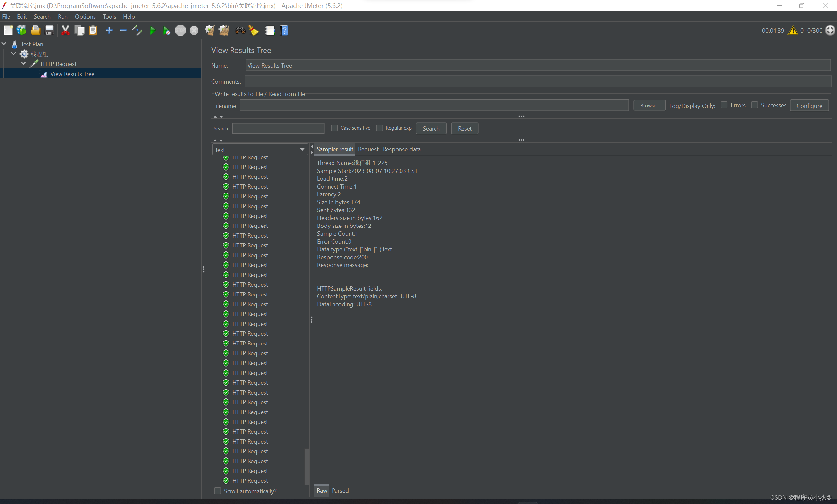Click the Configure button
The height and width of the screenshot is (504, 837).
(x=809, y=106)
